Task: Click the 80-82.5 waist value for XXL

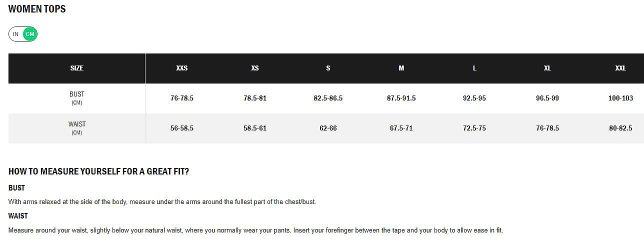Action: tap(620, 128)
